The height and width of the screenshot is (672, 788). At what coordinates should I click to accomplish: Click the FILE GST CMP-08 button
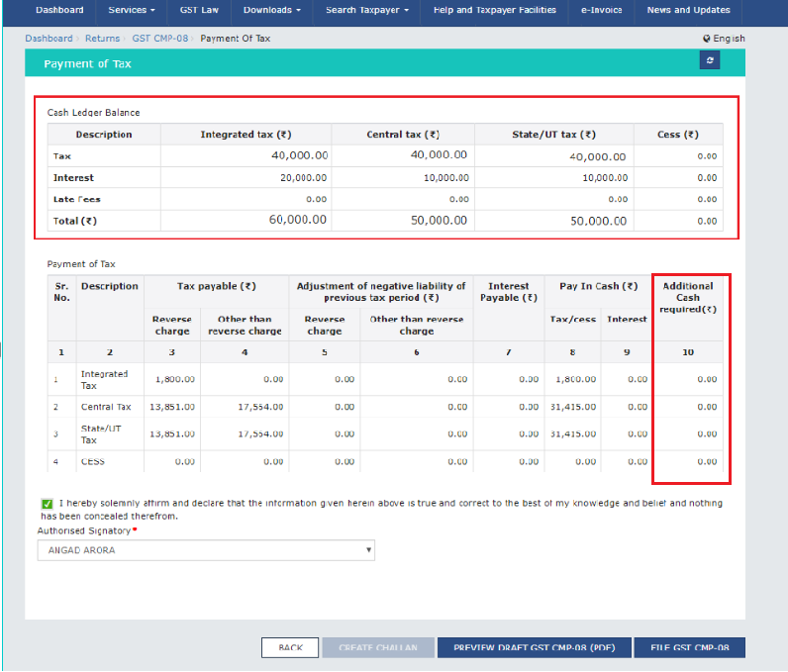689,647
